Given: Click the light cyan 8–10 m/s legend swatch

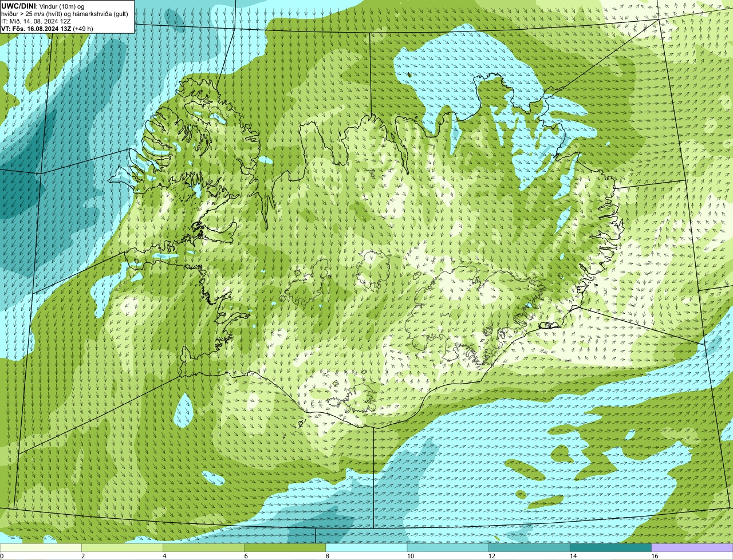Looking at the screenshot, I should pos(366,548).
